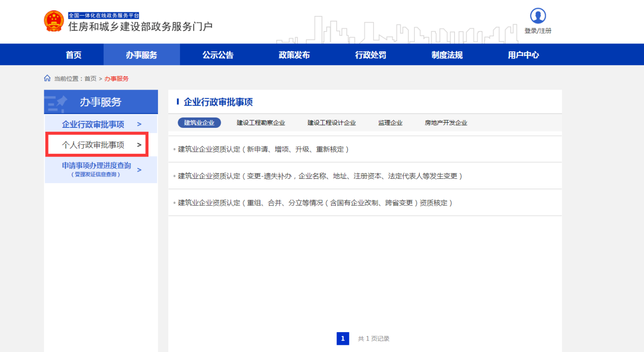This screenshot has width=644, height=352.
Task: Click the user avatar login icon
Action: [x=538, y=16]
